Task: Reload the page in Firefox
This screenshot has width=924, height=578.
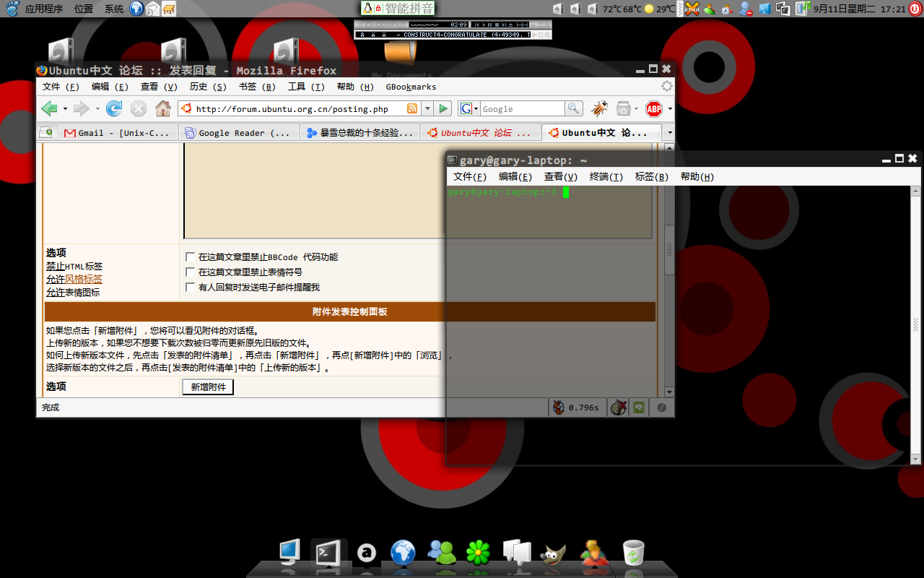Action: (114, 109)
